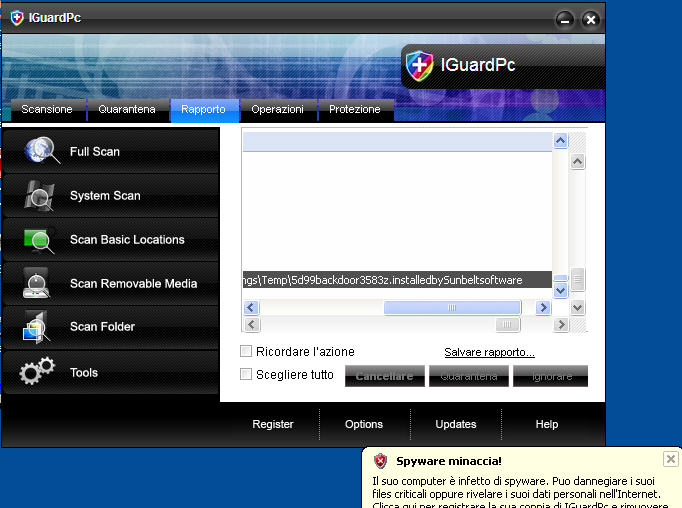
Task: Tick the Scegliere tutto checkbox
Action: point(246,374)
